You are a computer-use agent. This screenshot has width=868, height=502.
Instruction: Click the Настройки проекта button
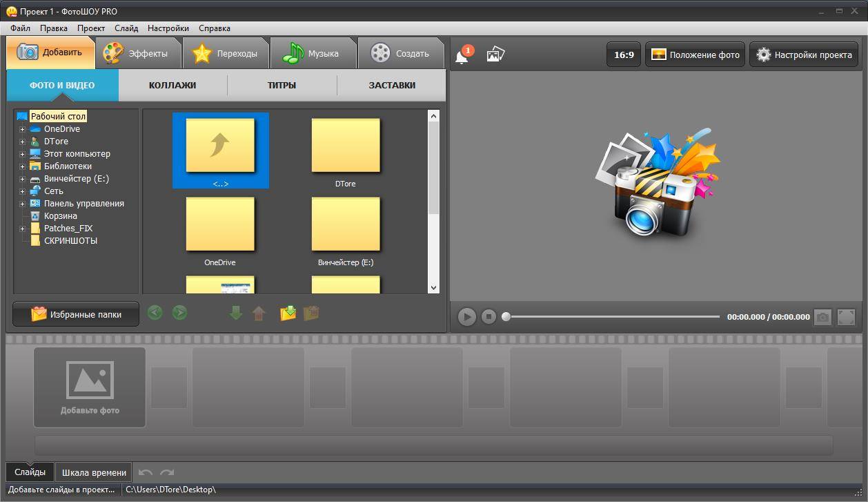(x=804, y=55)
